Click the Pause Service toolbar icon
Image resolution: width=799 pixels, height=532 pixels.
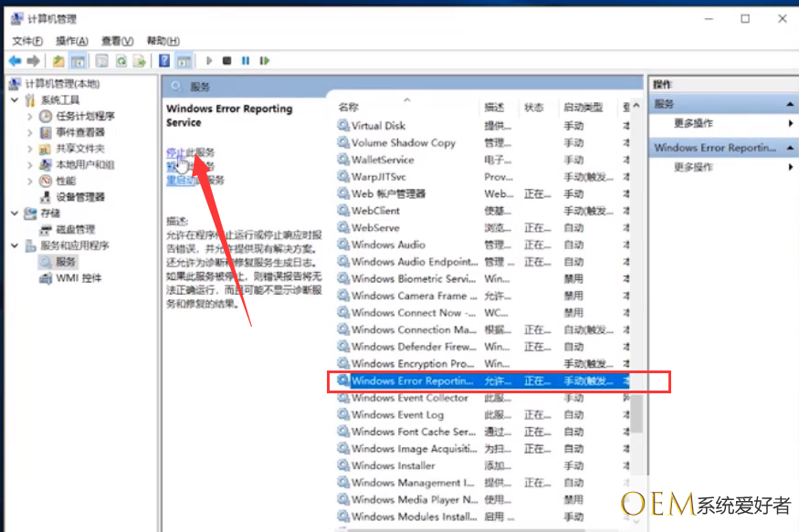245,61
